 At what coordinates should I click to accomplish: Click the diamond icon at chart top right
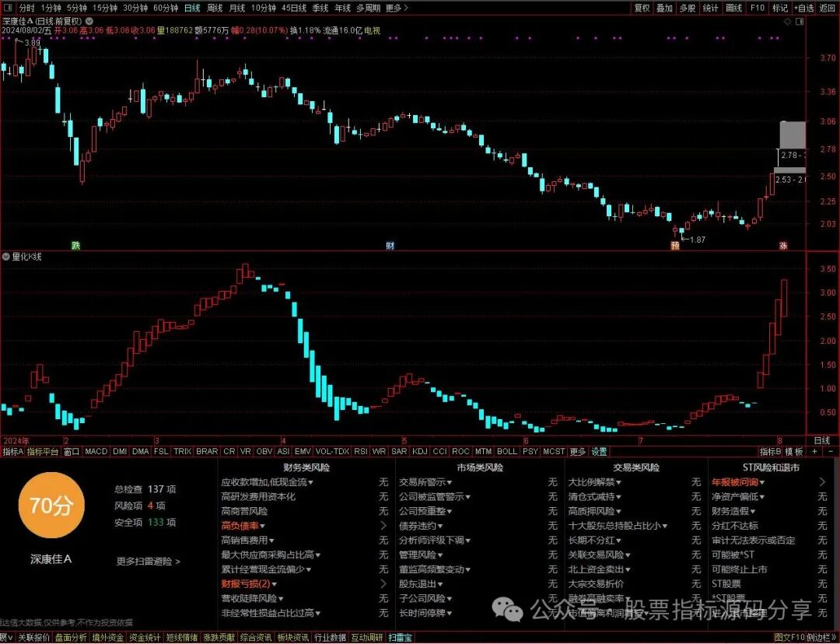pos(787,22)
